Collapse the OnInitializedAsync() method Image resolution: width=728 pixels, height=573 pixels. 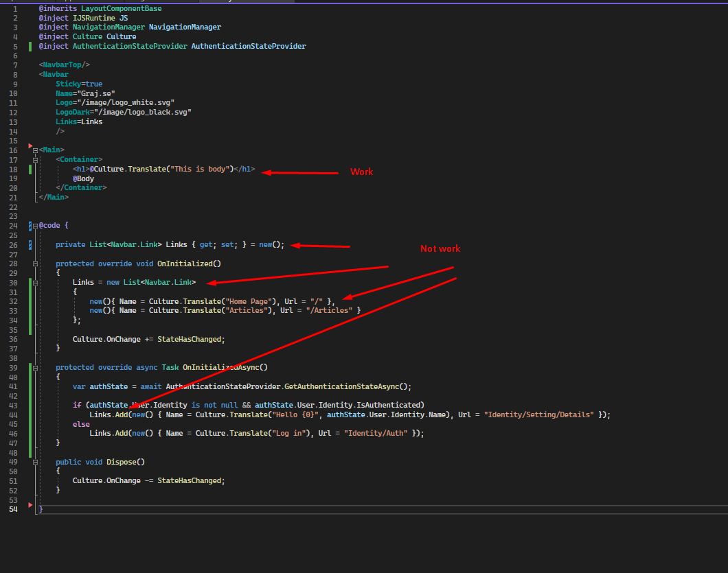coord(35,368)
